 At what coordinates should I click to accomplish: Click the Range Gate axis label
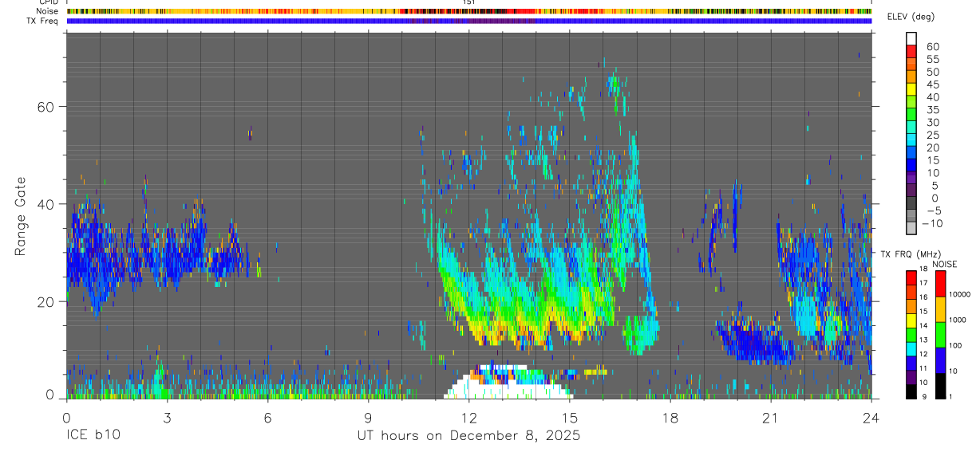20,217
